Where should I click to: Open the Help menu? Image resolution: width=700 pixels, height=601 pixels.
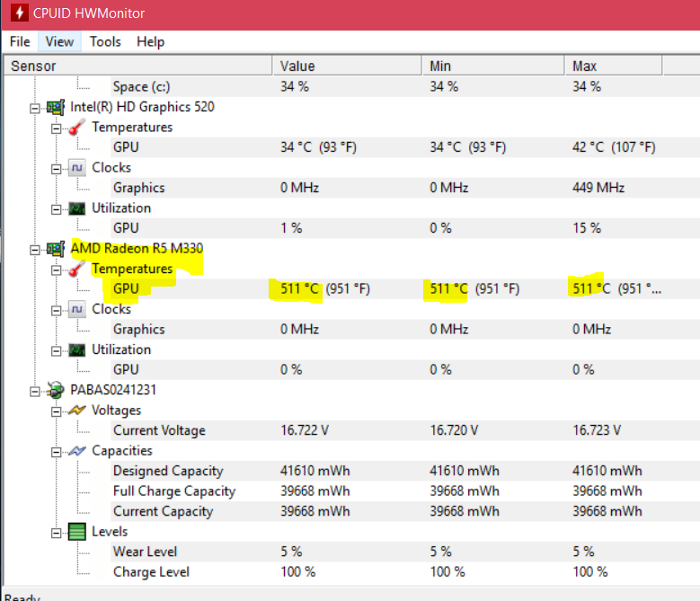coord(150,41)
